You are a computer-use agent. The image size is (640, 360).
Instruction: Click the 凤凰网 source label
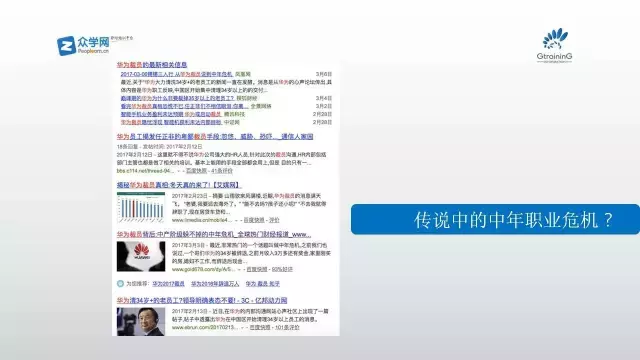pos(243,74)
